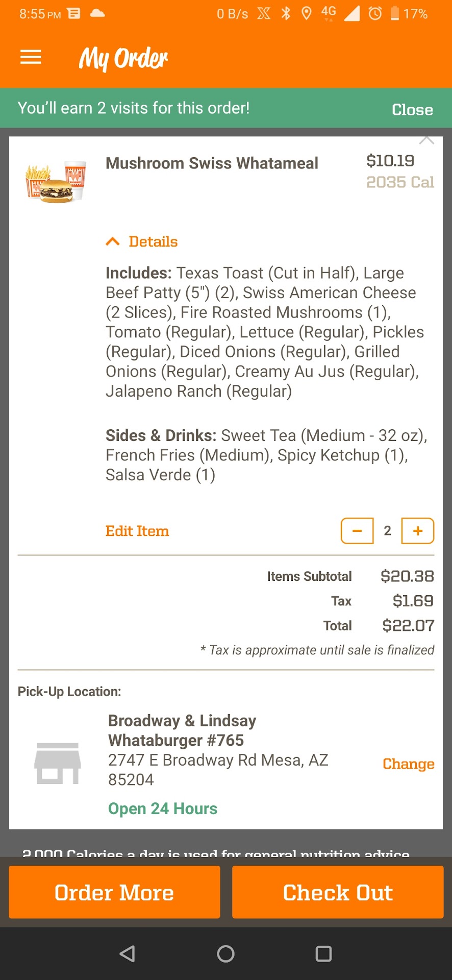Tap the Android home circle button

225,953
